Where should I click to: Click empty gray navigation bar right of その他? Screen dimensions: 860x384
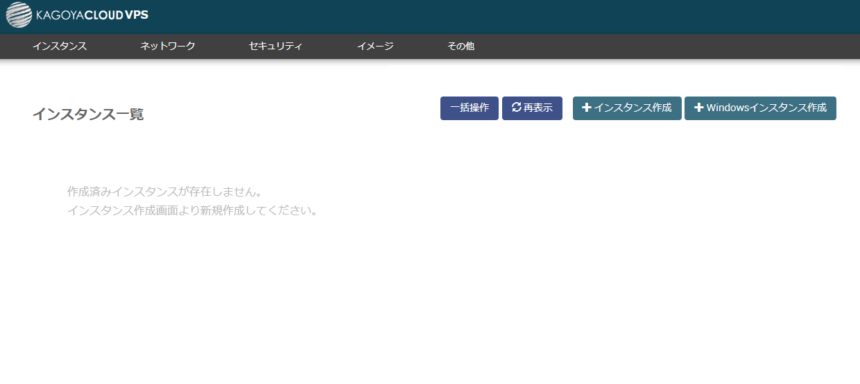(658, 47)
